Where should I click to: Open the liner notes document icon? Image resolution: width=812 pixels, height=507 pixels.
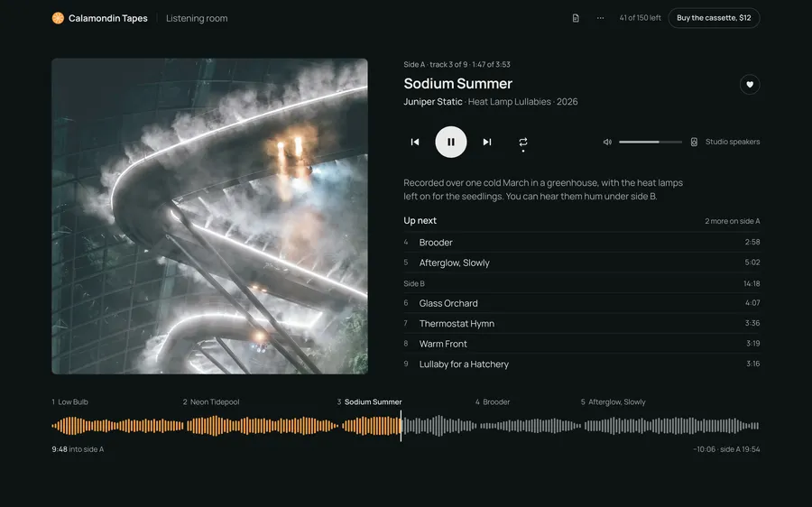click(576, 18)
